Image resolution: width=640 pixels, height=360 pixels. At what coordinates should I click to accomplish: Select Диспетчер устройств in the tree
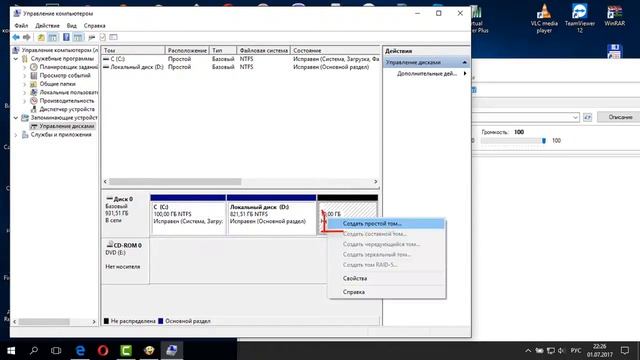tap(62, 109)
